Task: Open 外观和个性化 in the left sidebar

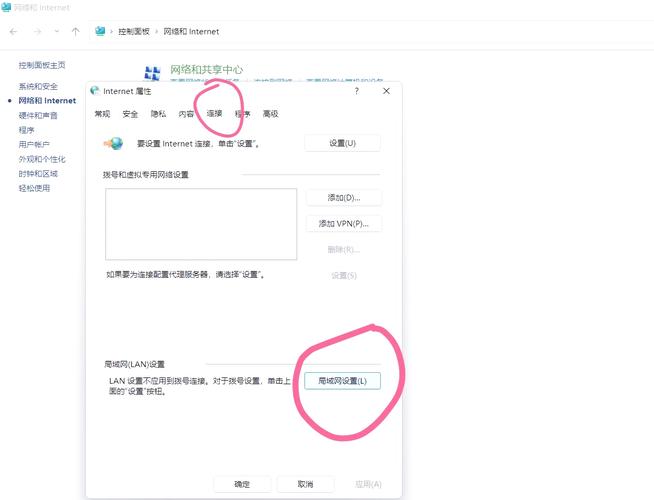Action: pos(42,159)
